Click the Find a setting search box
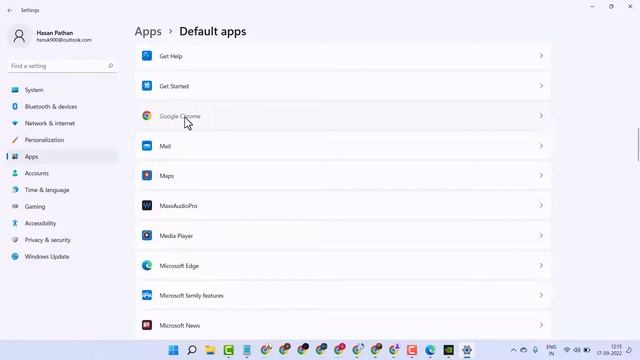Viewport: 640px width, 360px height. pos(62,66)
